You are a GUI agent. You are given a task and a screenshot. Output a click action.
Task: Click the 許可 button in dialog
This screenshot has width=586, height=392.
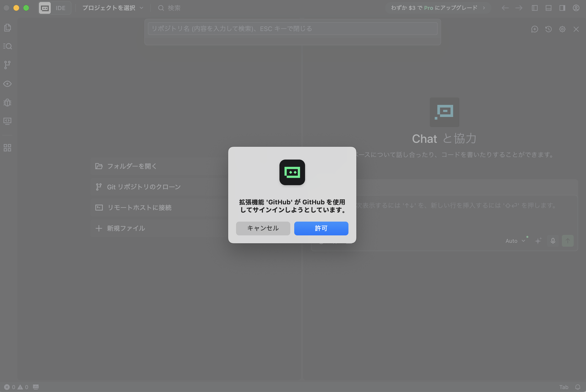[x=321, y=228]
